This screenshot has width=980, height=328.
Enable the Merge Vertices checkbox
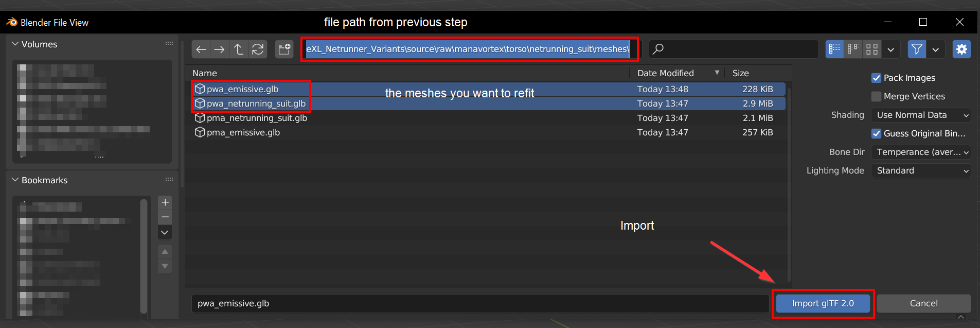pyautogui.click(x=877, y=96)
